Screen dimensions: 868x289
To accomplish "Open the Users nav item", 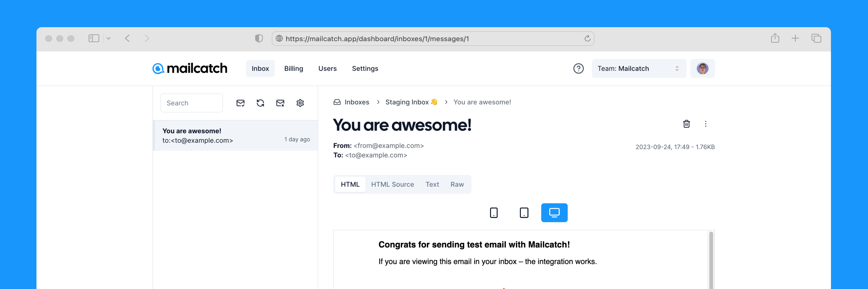I will tap(327, 68).
